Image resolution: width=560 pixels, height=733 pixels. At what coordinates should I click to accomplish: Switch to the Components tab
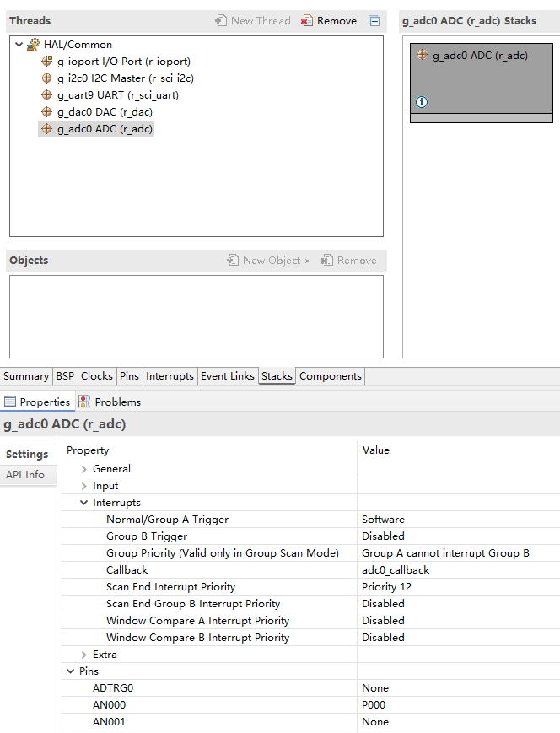point(331,376)
